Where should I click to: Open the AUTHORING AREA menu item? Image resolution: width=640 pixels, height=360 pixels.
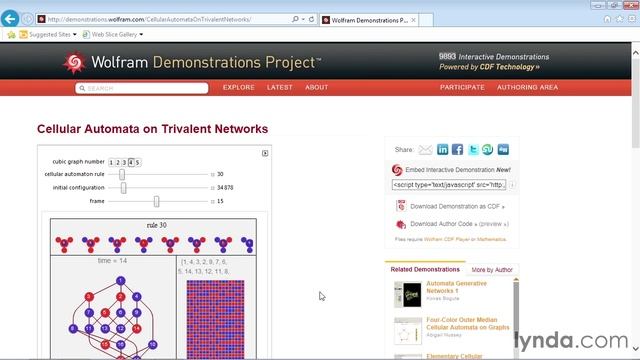(527, 87)
